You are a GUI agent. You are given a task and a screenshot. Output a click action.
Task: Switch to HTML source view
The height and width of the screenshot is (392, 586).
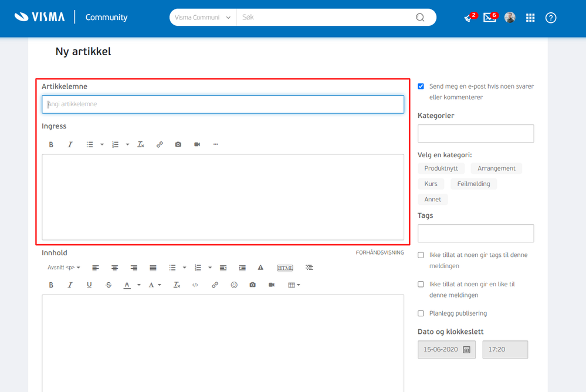click(284, 268)
